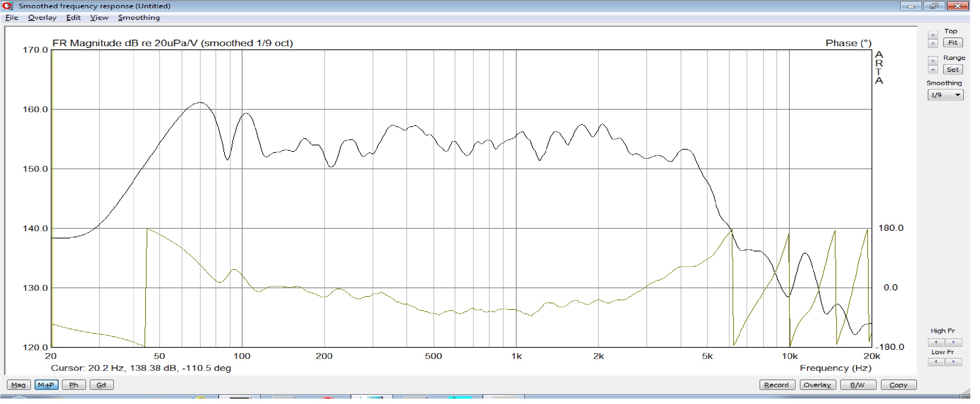Decrease Range with down arrow
This screenshot has width=980, height=404.
932,70
